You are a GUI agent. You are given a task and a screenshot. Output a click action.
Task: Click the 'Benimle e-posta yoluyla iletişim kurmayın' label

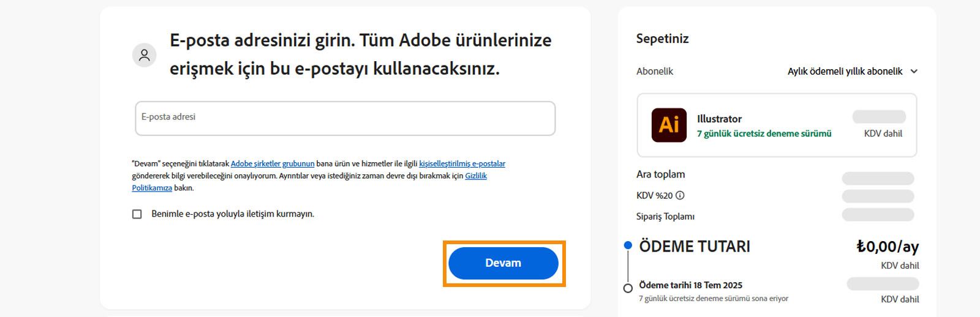(x=233, y=214)
